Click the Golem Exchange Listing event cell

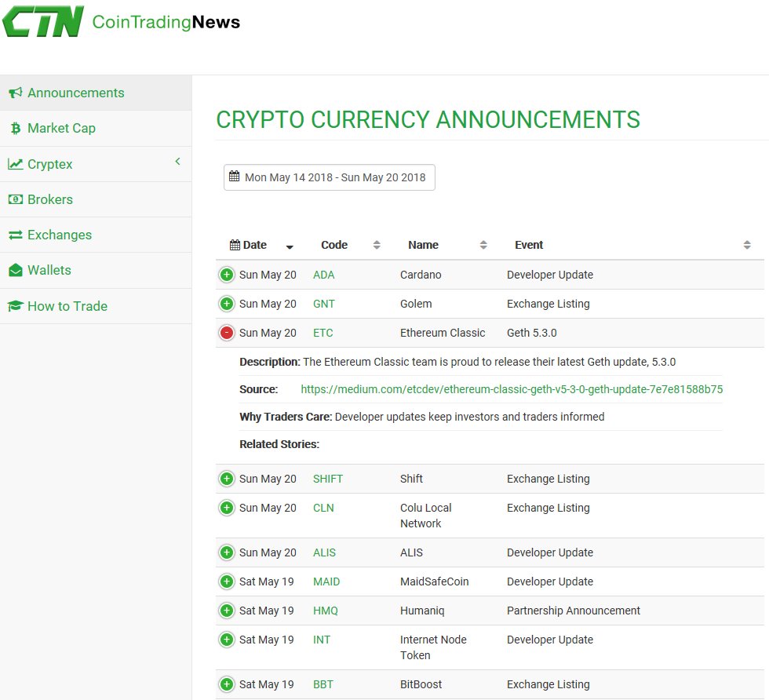549,304
